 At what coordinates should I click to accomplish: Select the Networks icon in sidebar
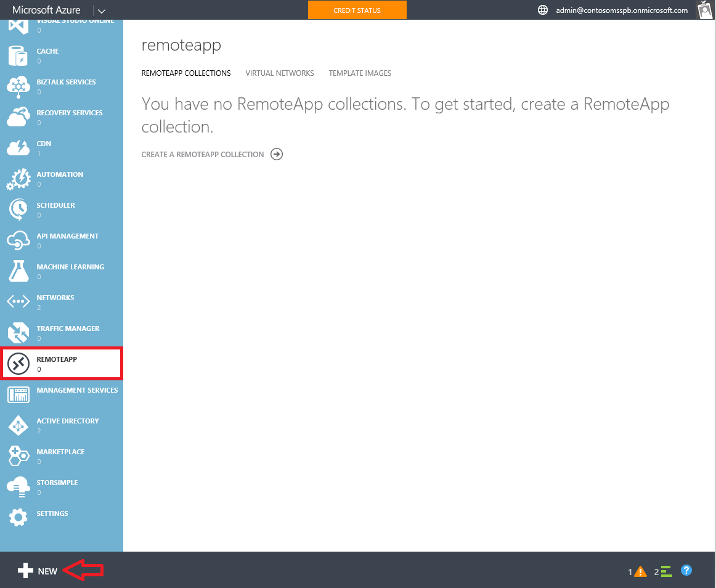coord(18,301)
